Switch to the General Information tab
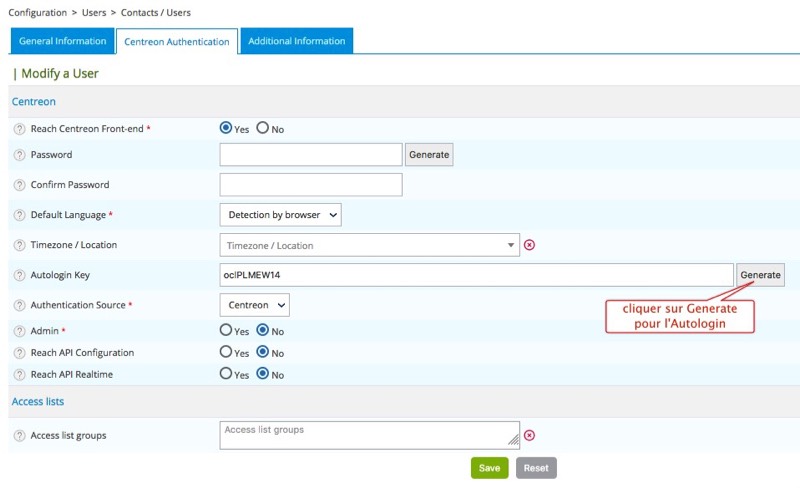800x488 pixels. [62, 41]
